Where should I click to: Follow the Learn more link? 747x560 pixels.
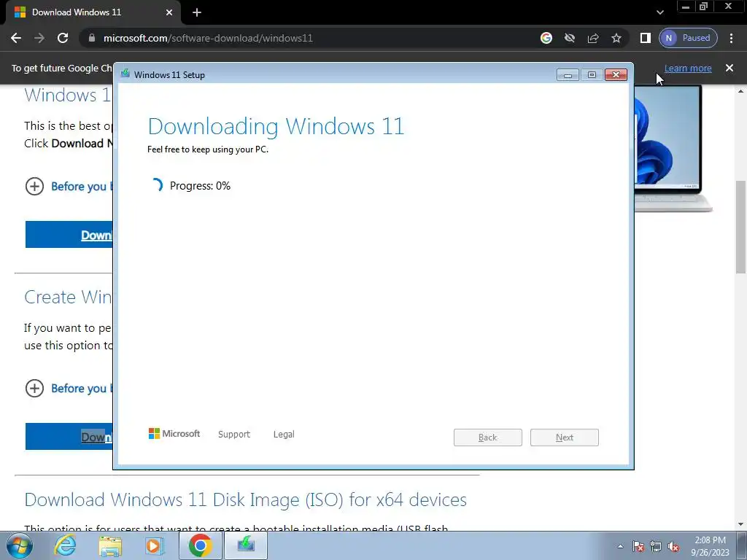click(x=688, y=68)
